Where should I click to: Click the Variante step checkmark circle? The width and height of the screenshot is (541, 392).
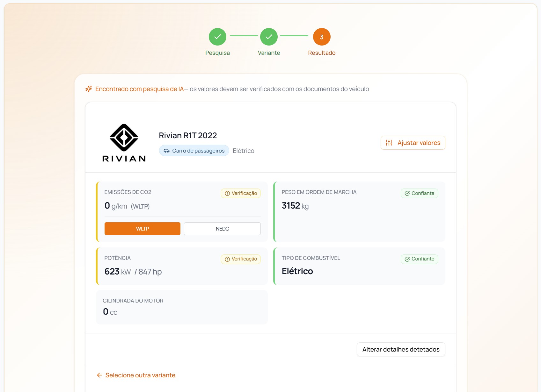point(269,37)
